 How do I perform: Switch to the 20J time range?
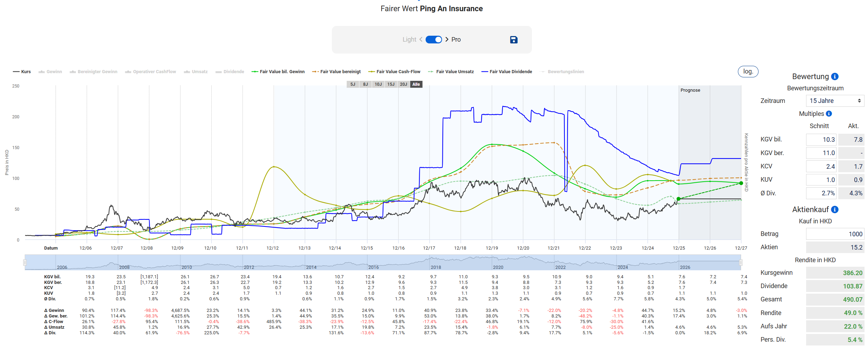click(x=403, y=84)
